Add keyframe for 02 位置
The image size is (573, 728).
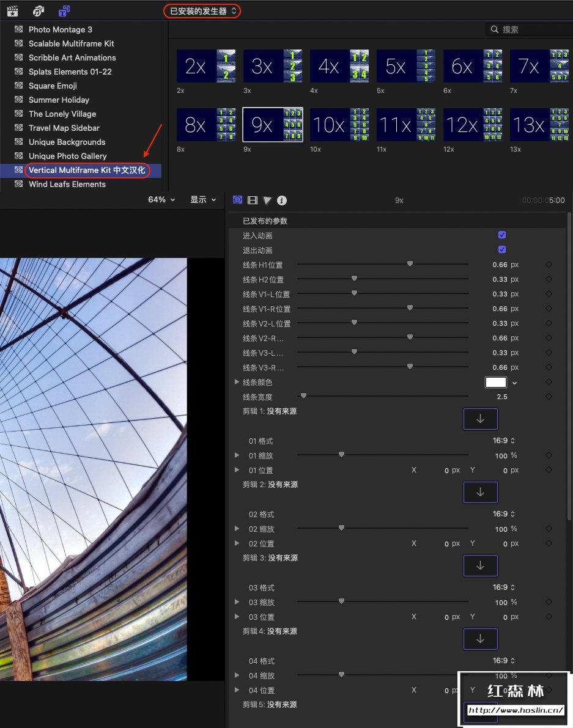point(549,543)
